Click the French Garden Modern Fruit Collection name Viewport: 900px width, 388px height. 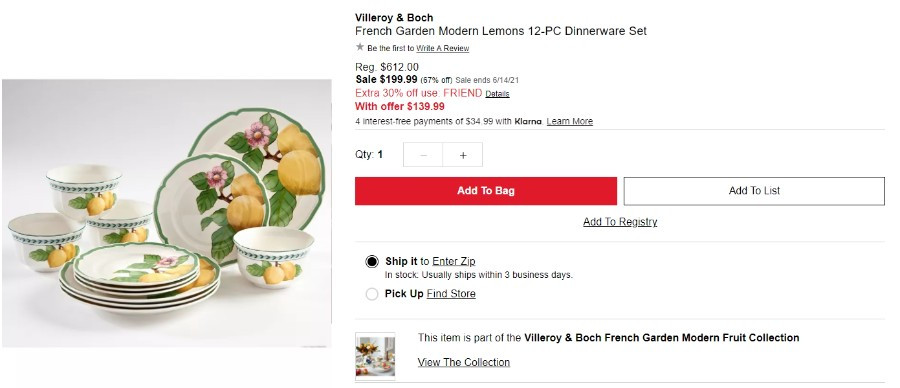click(x=662, y=337)
